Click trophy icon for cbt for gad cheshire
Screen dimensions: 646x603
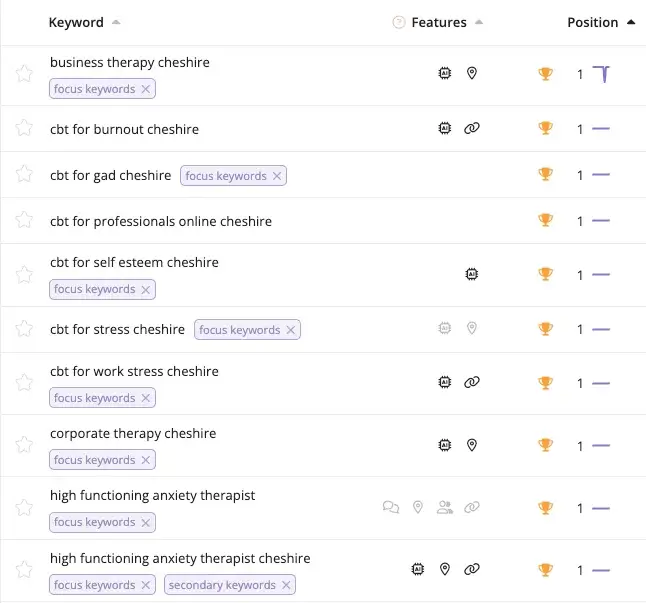(545, 174)
